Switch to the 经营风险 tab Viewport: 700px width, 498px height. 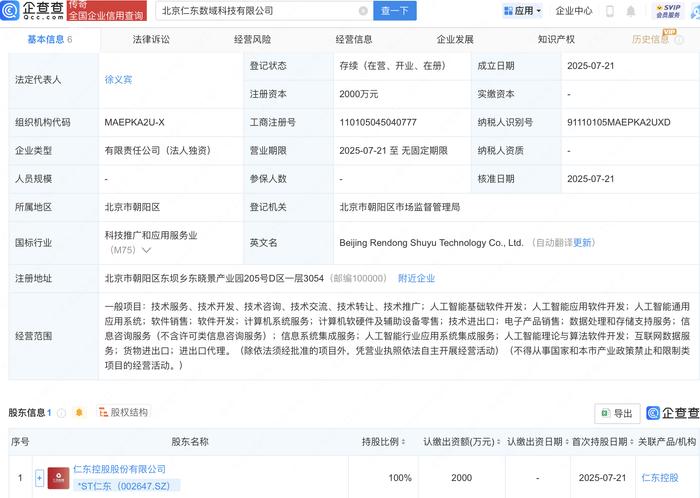[x=252, y=39]
